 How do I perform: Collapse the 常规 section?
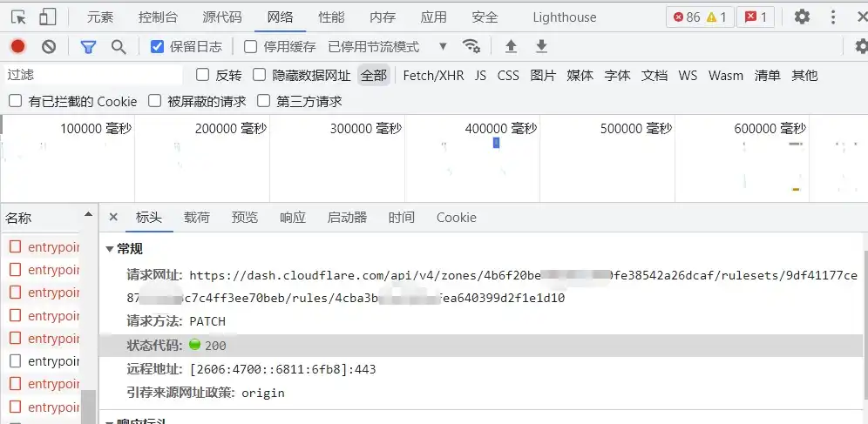tap(110, 249)
